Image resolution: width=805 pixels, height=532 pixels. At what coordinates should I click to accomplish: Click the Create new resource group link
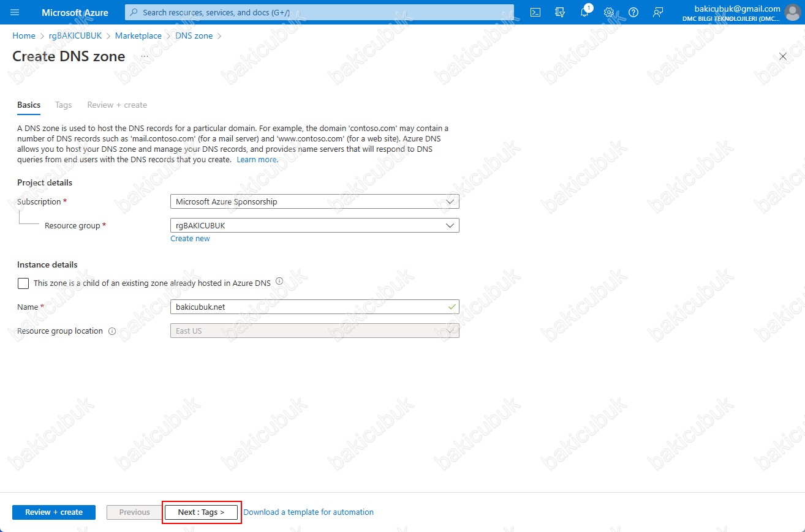(x=190, y=239)
